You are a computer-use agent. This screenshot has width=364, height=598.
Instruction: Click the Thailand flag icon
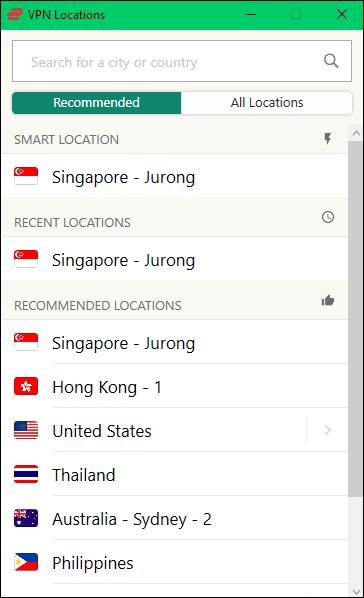point(26,474)
